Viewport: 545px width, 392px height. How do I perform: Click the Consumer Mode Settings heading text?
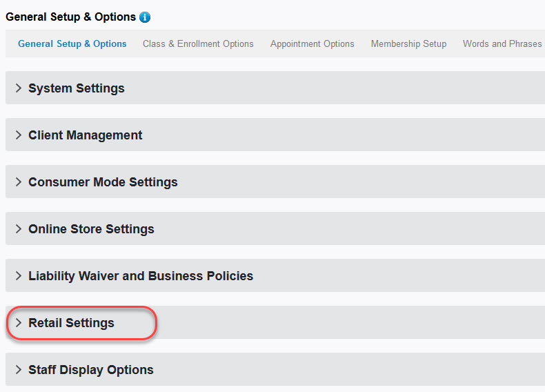point(103,182)
